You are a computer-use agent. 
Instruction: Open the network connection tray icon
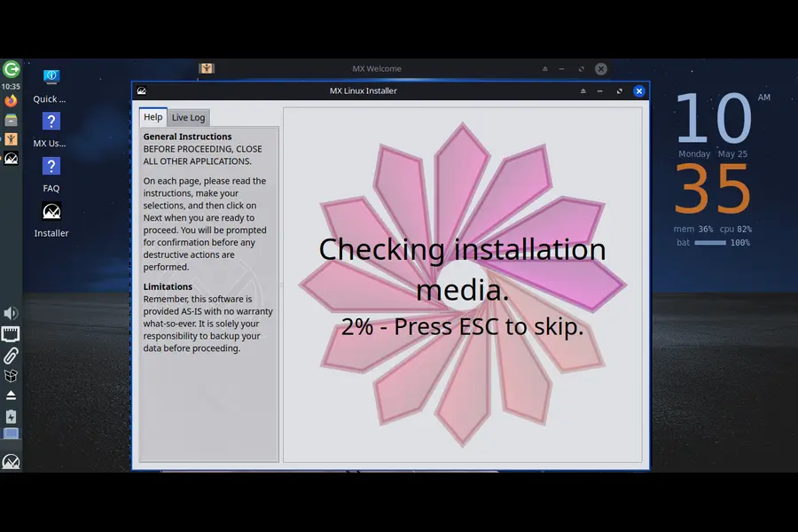[x=11, y=334]
